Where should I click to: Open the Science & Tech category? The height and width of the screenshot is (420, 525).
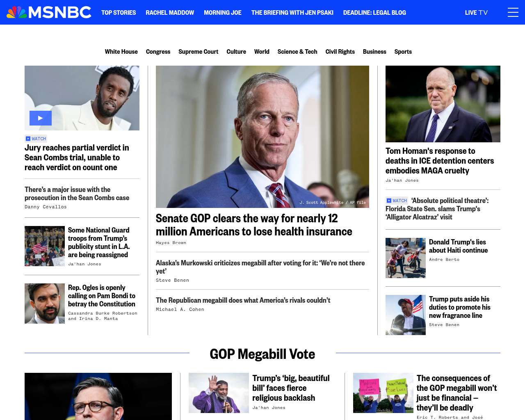point(297,52)
